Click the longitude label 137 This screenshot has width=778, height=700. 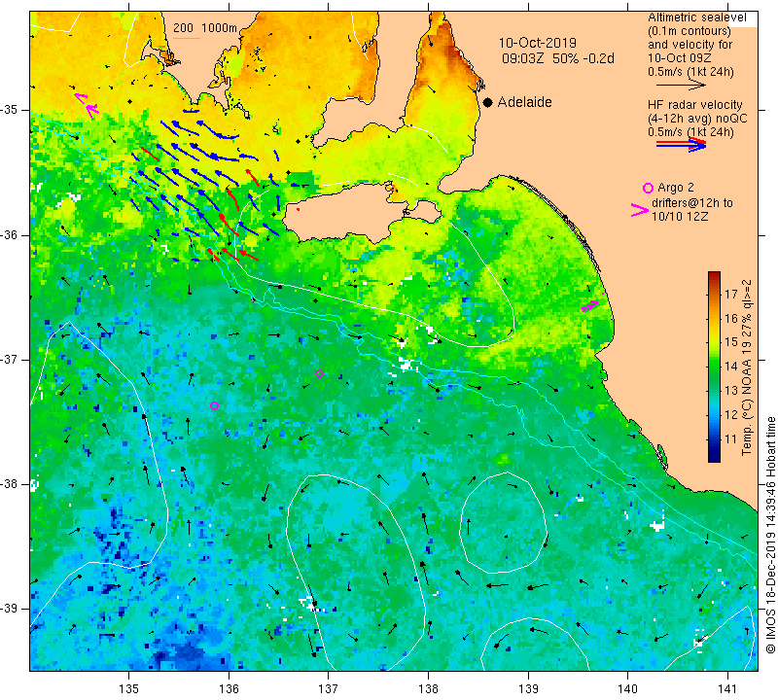329,688
